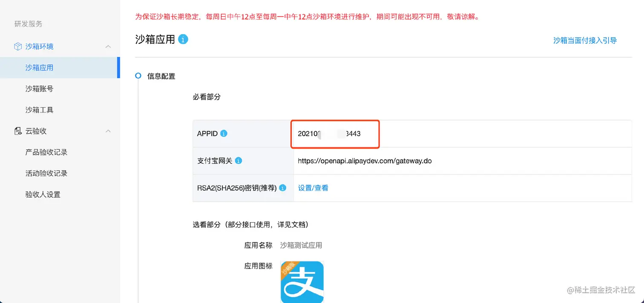Viewport: 644px width, 303px height.
Task: Open 沙箱账号 in the sidebar
Action: [39, 89]
